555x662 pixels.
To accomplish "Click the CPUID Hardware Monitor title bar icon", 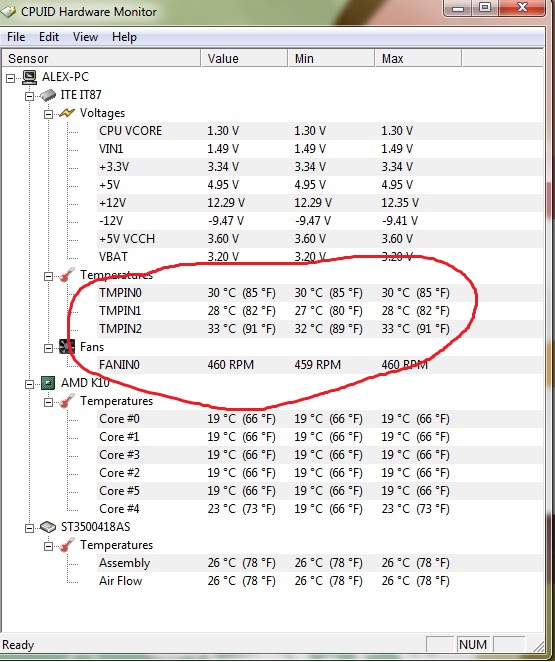I will (x=8, y=12).
